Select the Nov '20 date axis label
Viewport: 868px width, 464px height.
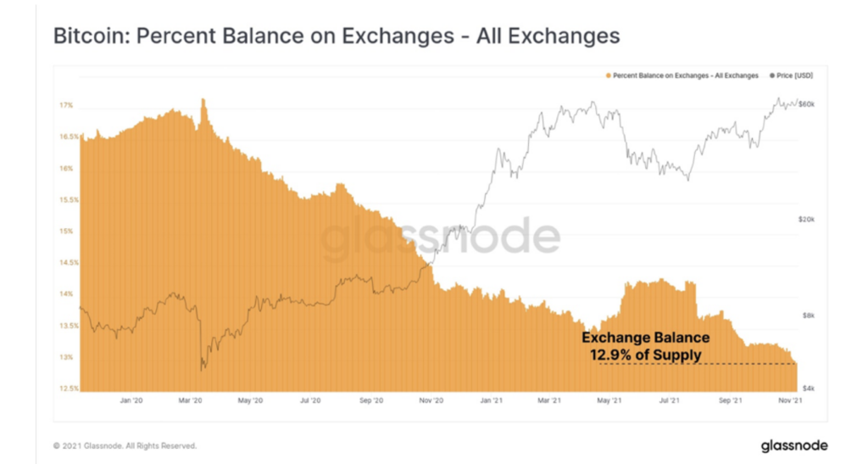point(431,400)
